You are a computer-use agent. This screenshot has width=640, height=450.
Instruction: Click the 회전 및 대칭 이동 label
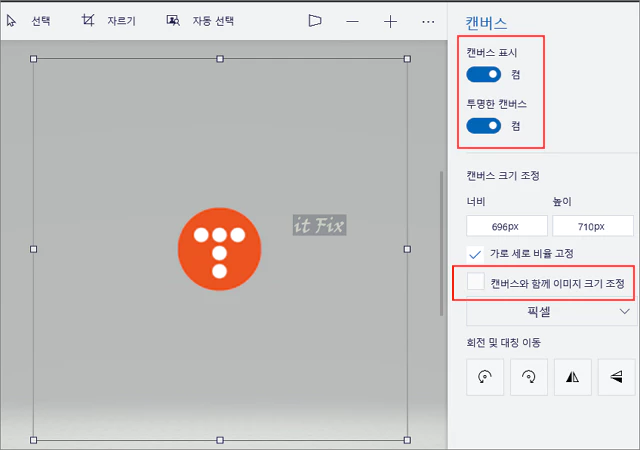click(504, 342)
